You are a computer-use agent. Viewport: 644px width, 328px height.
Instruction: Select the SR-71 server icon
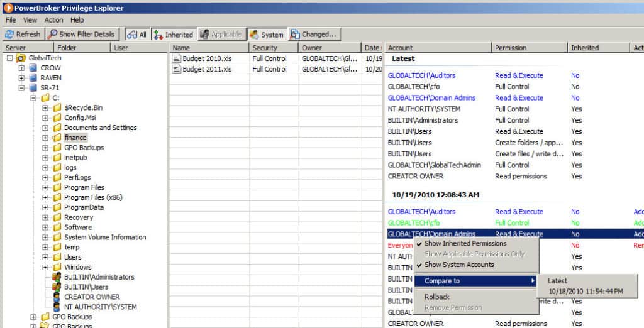point(33,88)
